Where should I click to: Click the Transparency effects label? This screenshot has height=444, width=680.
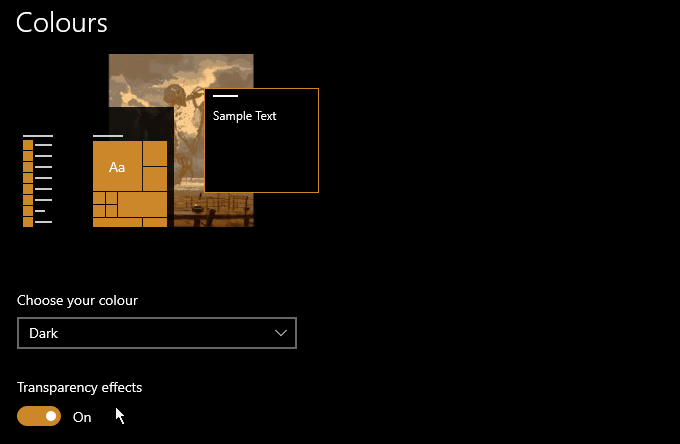[x=79, y=387]
